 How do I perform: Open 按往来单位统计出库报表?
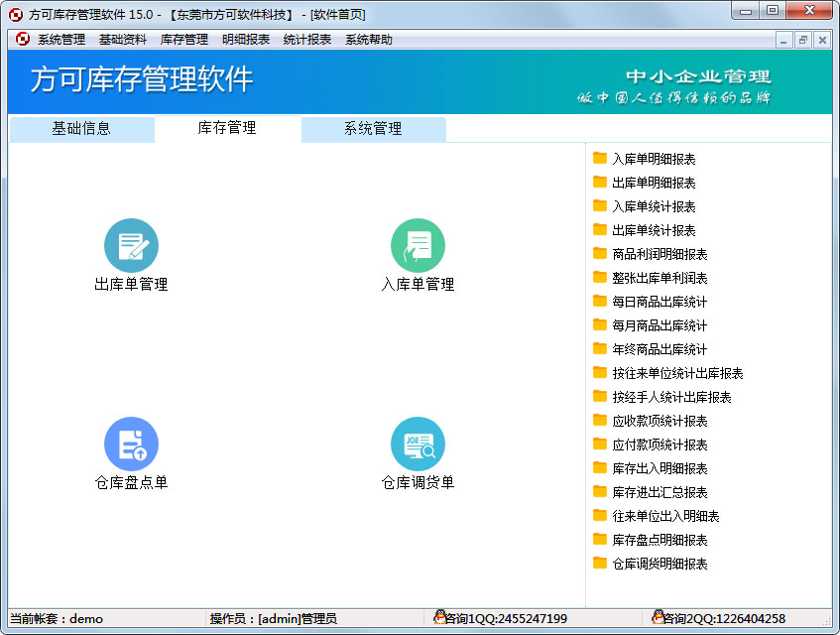(677, 373)
